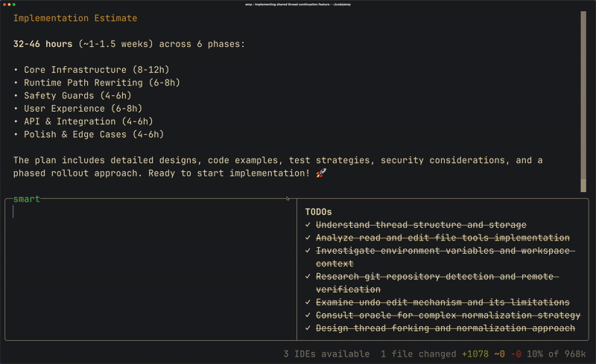This screenshot has width=596, height=364.
Task: Click the yellow window minimize button
Action: point(9,4)
